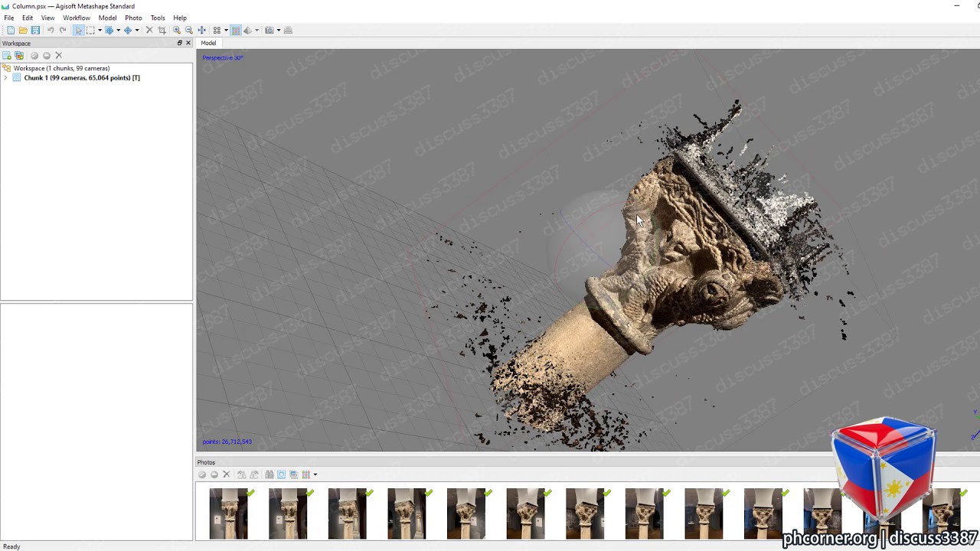
Task: Toggle the dense point cloud view button
Action: pyautogui.click(x=236, y=30)
